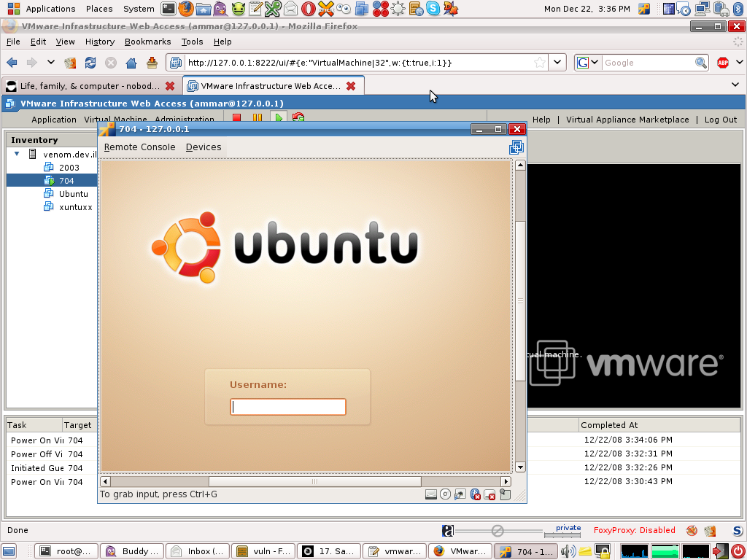Image resolution: width=747 pixels, height=560 pixels.
Task: Click the console vertical scrollbar up arrow
Action: click(x=520, y=166)
